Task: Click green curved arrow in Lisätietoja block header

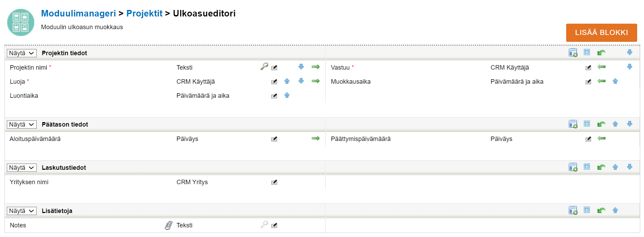Action: pyautogui.click(x=601, y=210)
